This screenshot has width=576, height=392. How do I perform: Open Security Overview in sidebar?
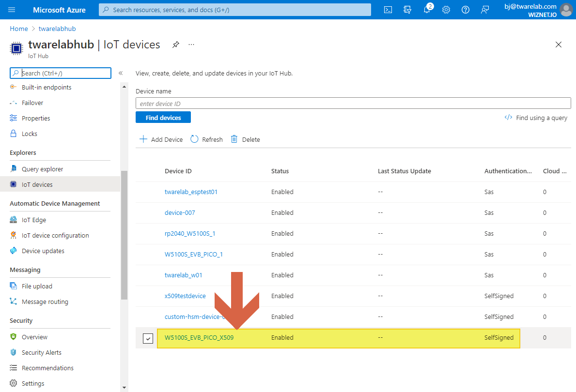pyautogui.click(x=34, y=337)
